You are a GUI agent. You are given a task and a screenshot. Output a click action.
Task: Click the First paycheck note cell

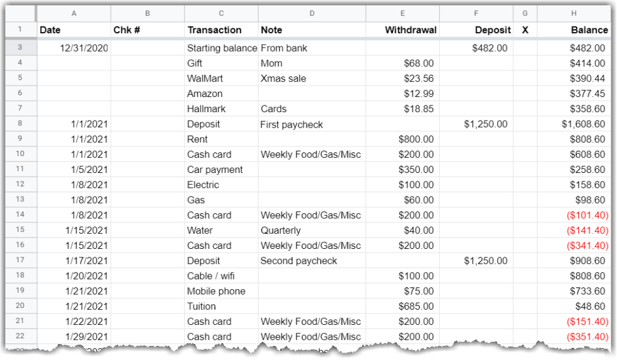tap(312, 124)
